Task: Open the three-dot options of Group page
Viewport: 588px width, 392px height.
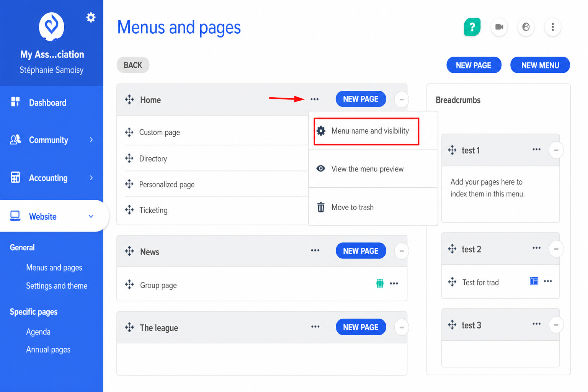Action: tap(394, 284)
